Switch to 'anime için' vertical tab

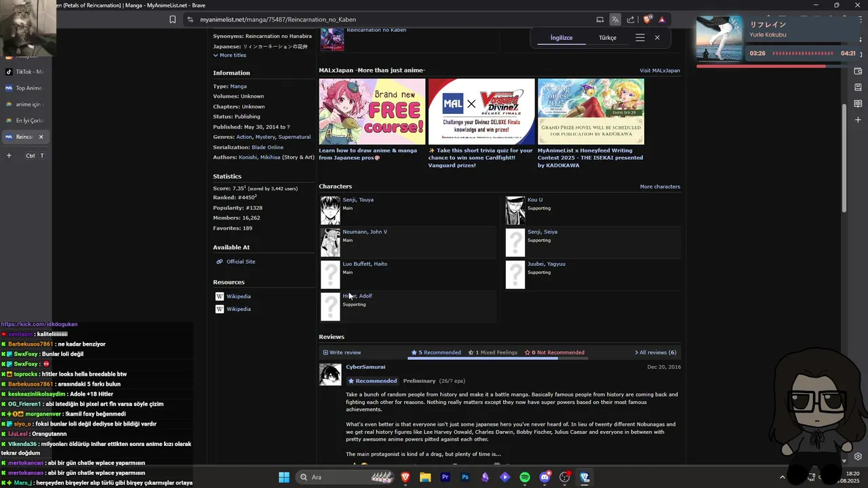24,104
